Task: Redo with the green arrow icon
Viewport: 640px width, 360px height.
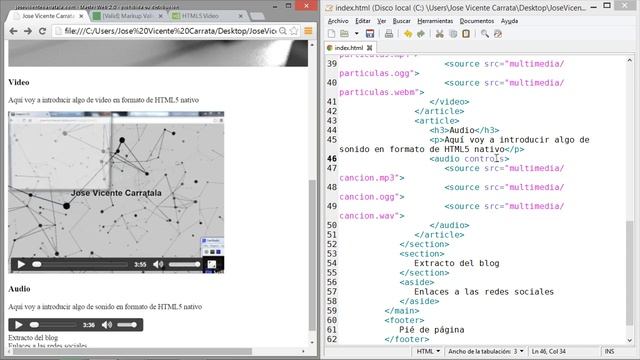Action: coord(421,34)
